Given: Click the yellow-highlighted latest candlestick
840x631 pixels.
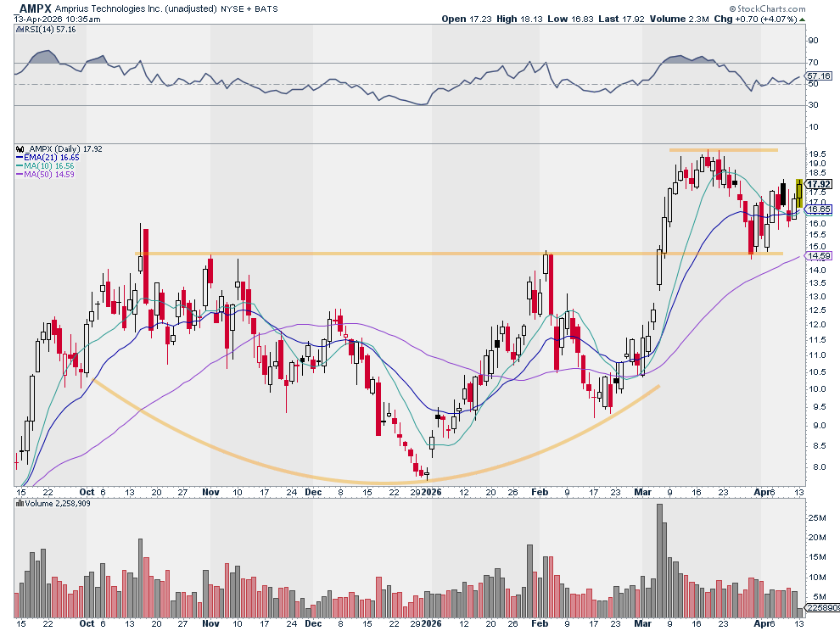Looking at the screenshot, I should pos(799,194).
